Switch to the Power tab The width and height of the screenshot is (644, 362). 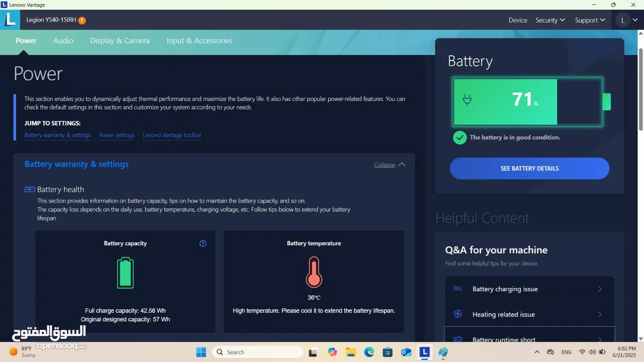(x=26, y=41)
